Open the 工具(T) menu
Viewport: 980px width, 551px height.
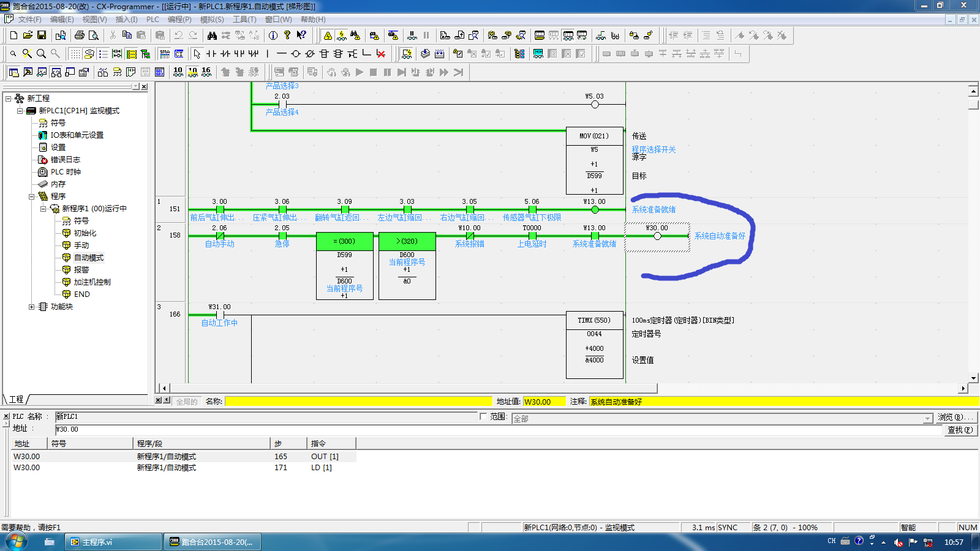tap(244, 20)
